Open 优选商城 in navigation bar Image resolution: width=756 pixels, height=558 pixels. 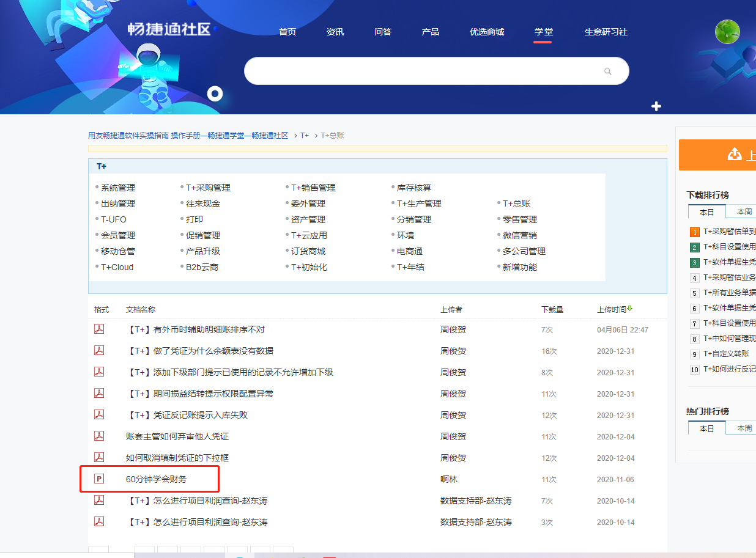point(487,32)
